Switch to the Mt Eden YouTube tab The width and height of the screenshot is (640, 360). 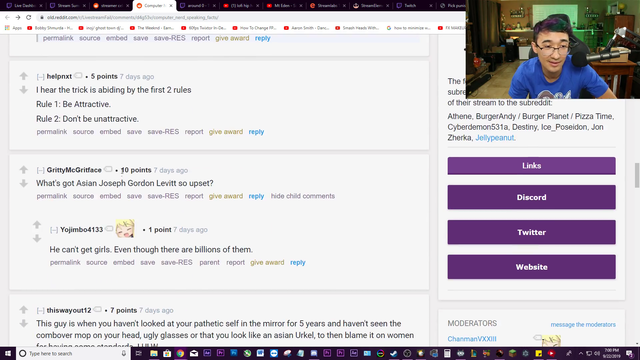pyautogui.click(x=284, y=6)
